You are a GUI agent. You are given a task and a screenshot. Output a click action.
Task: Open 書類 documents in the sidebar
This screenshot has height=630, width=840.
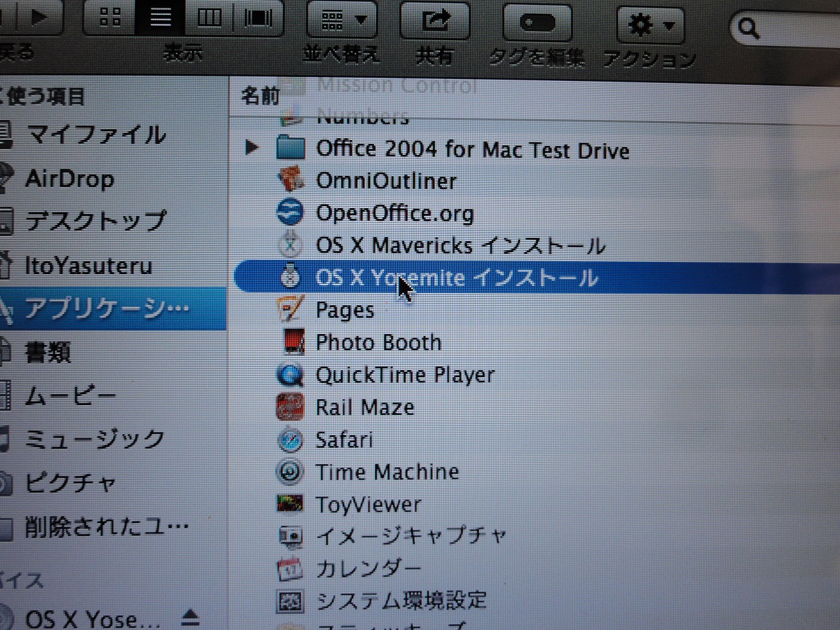[x=47, y=352]
